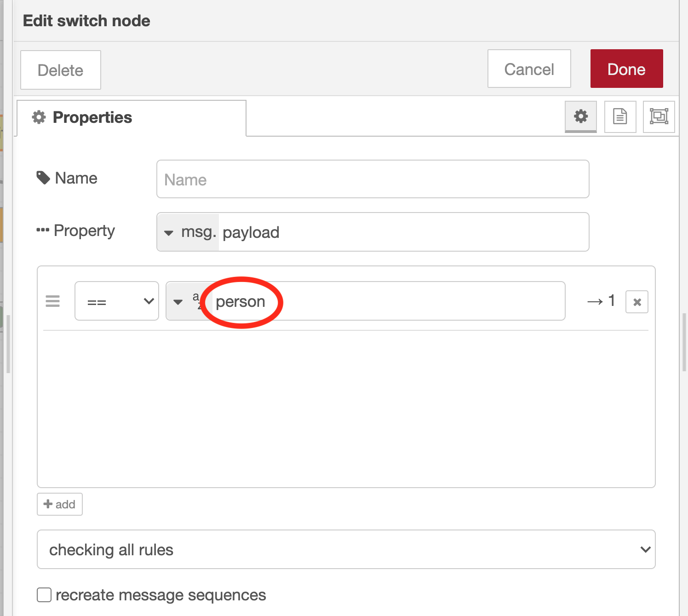Click into the Name text field
688x616 pixels.
point(373,179)
